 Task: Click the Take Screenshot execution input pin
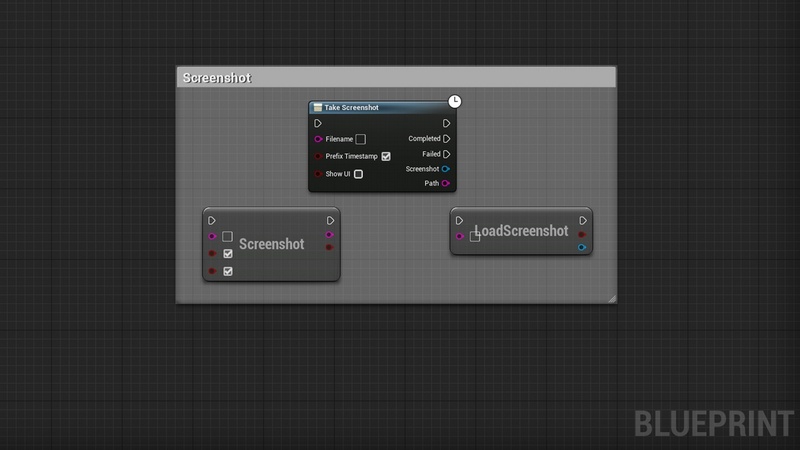click(x=318, y=124)
